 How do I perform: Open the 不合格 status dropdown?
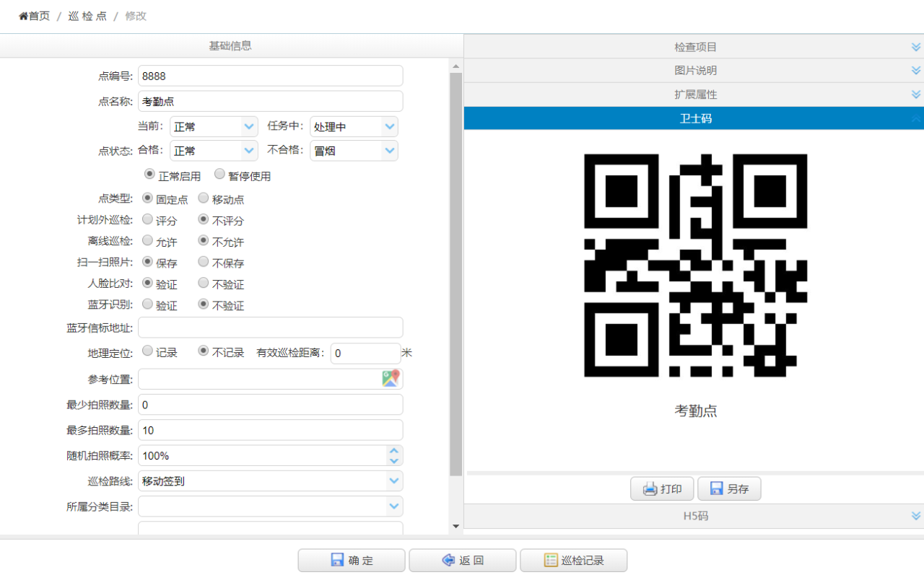point(390,150)
